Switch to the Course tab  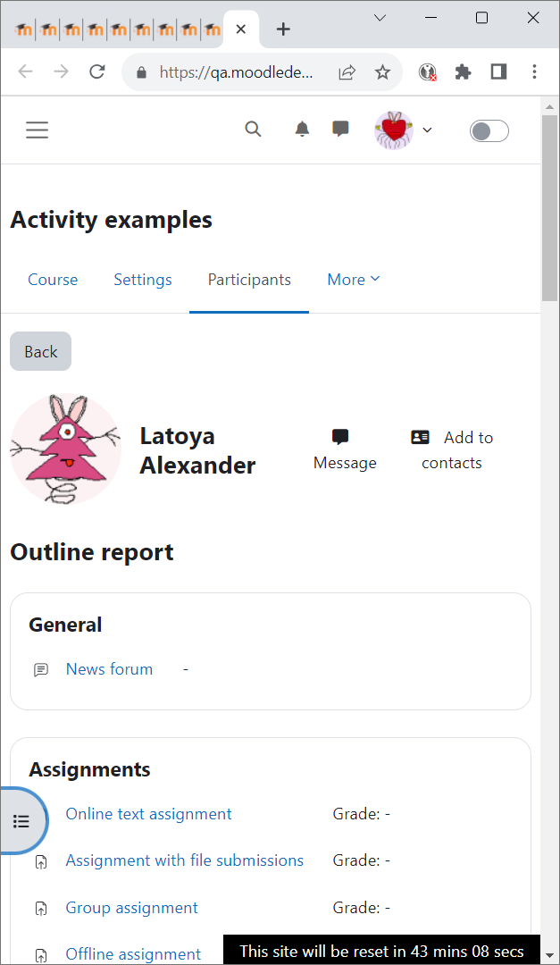[x=53, y=280]
